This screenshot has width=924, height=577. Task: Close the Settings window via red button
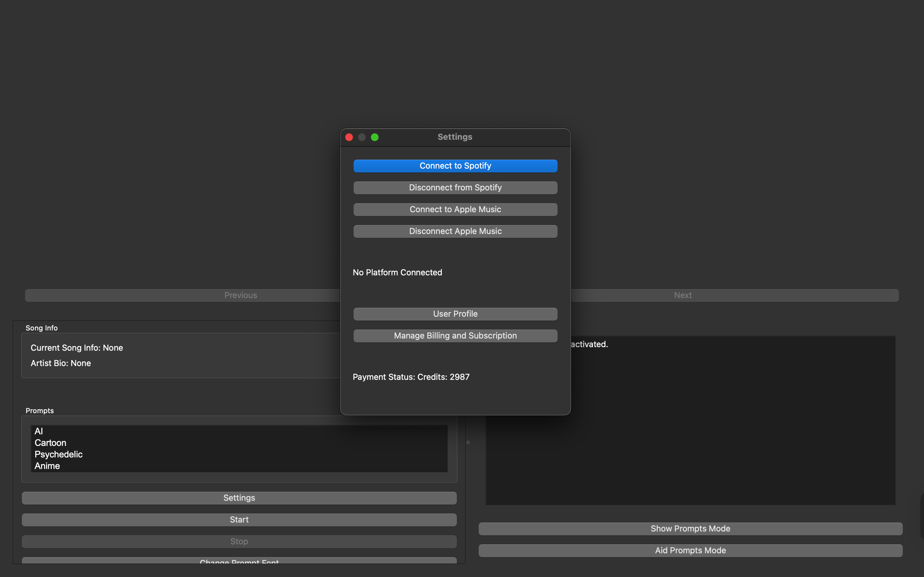pyautogui.click(x=349, y=137)
